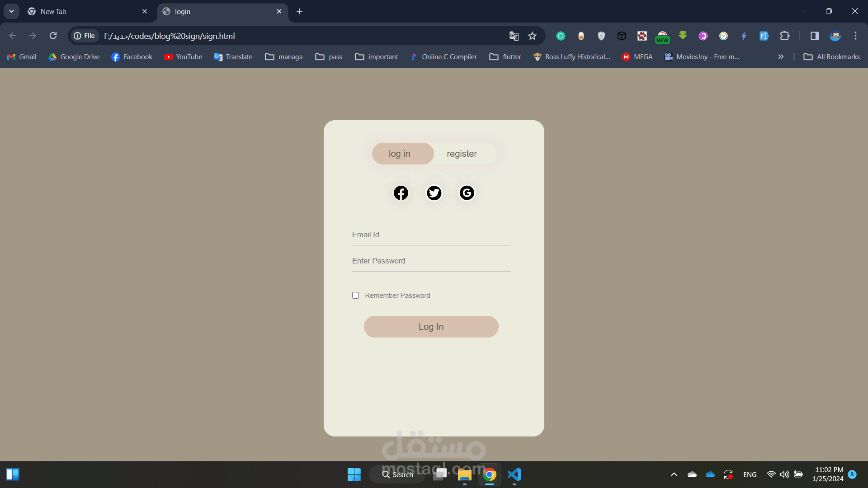This screenshot has width=868, height=488.
Task: Click the Log In submit button
Action: click(431, 327)
